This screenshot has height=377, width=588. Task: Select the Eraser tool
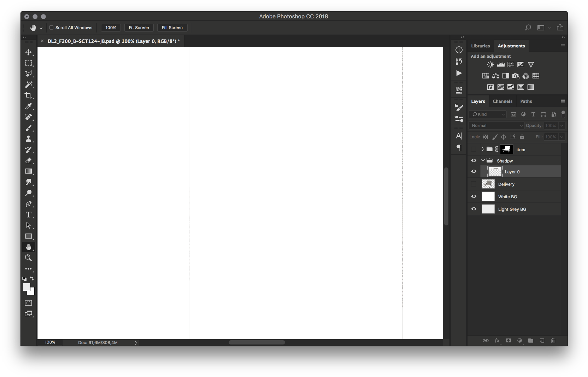click(29, 160)
